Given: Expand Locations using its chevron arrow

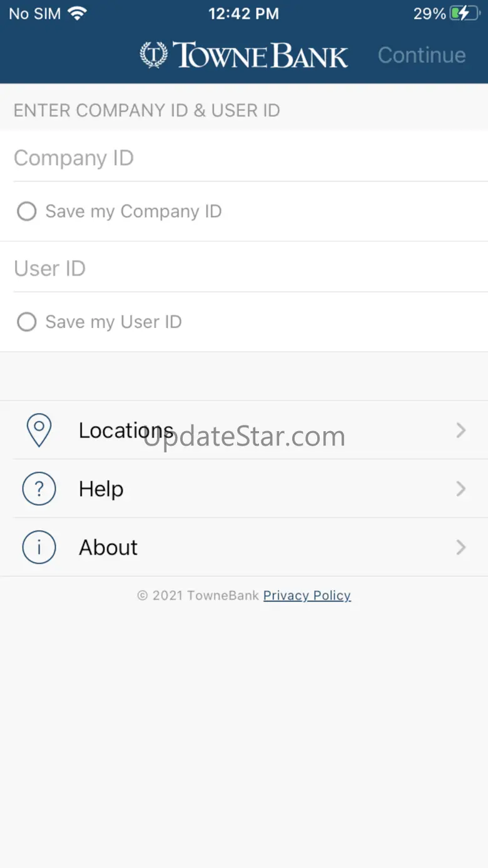Looking at the screenshot, I should point(461,430).
